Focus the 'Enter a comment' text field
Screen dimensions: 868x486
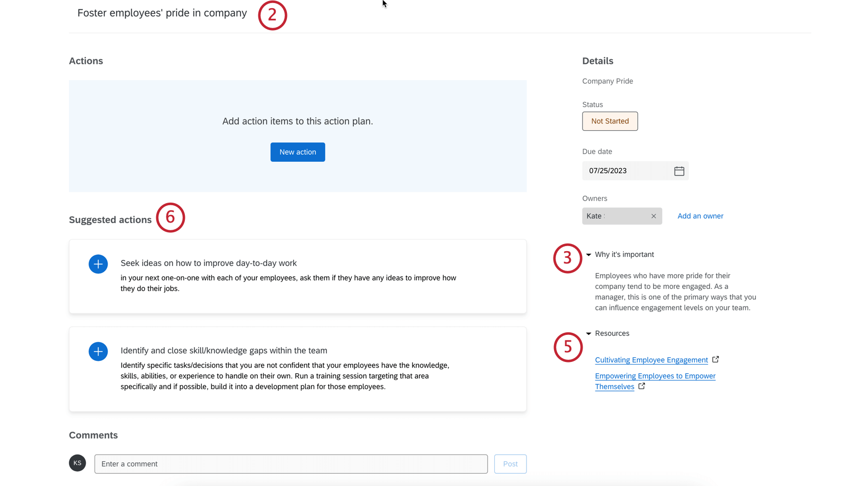(291, 464)
